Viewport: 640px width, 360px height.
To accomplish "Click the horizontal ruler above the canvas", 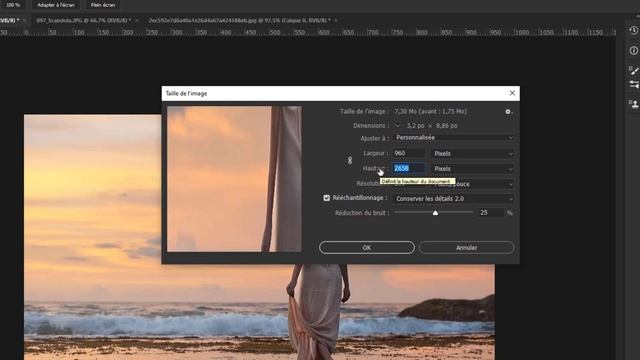I will tap(308, 32).
